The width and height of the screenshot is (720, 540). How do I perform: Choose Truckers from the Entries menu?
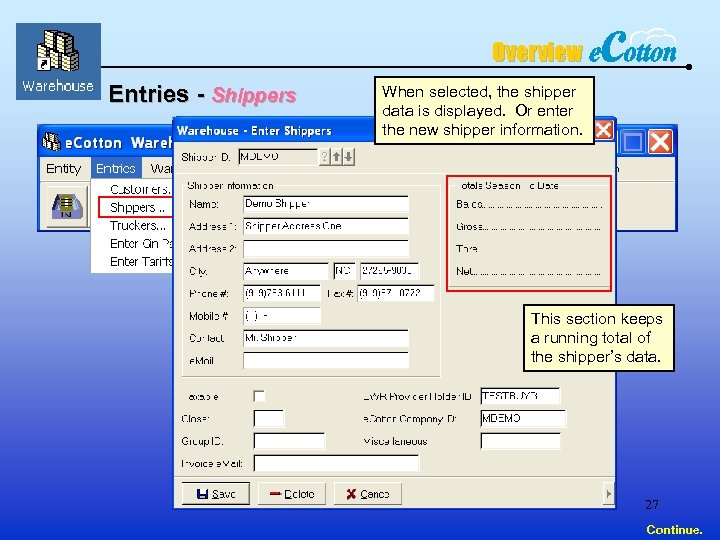click(137, 225)
